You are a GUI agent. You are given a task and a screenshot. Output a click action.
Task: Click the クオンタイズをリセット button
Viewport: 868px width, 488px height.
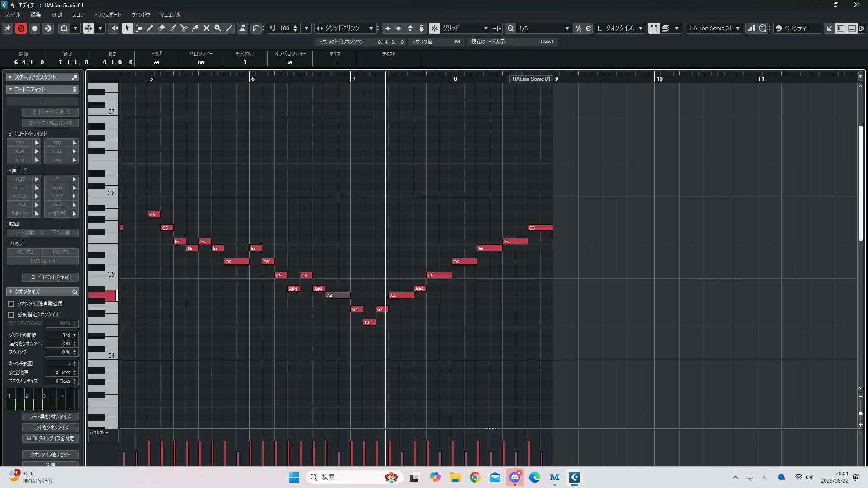coord(50,455)
